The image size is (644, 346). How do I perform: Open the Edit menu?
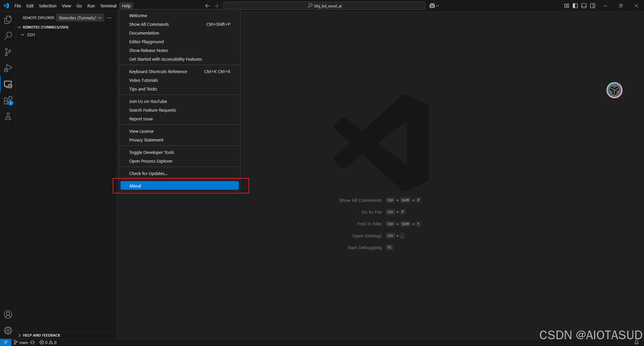[x=30, y=6]
